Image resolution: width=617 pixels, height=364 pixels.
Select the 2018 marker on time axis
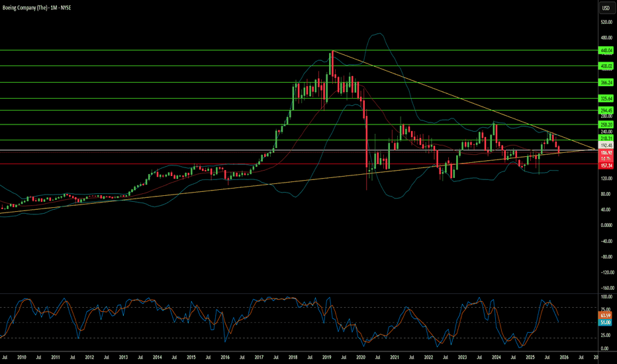(293, 357)
